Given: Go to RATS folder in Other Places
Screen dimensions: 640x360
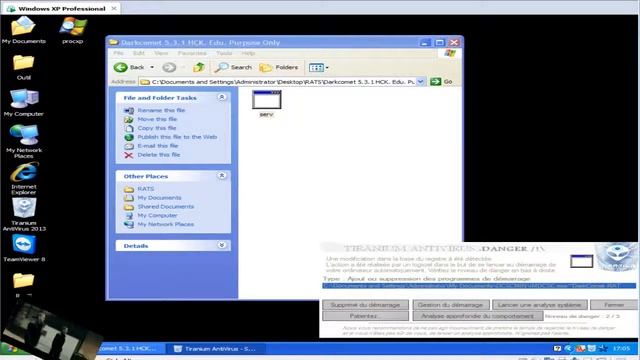Looking at the screenshot, I should click(146, 189).
